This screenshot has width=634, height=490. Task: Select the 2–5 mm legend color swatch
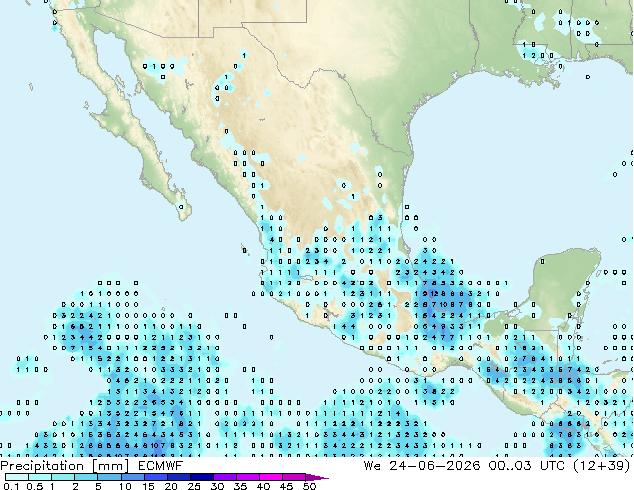tap(86, 477)
